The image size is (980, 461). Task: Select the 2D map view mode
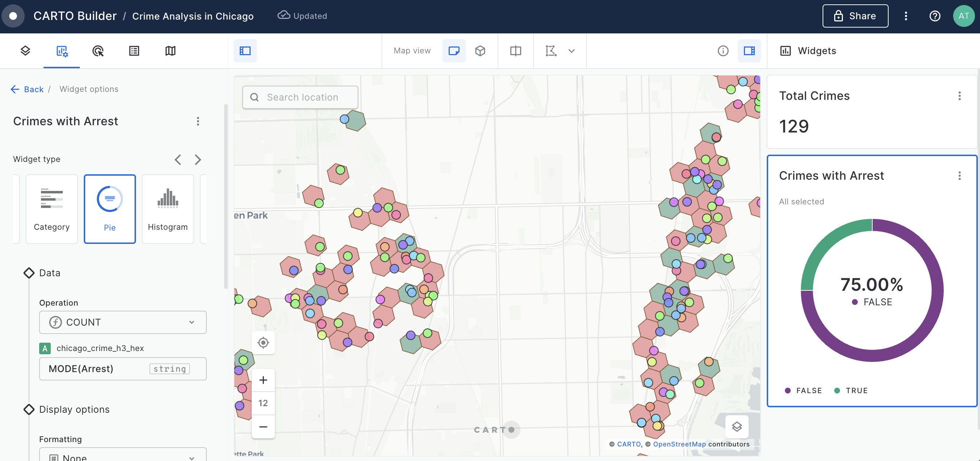coord(454,50)
